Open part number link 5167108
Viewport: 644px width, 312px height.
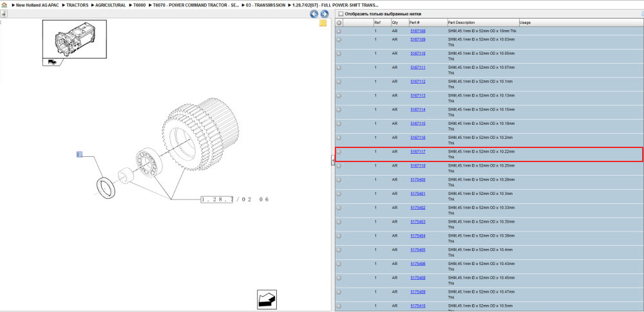pyautogui.click(x=418, y=31)
